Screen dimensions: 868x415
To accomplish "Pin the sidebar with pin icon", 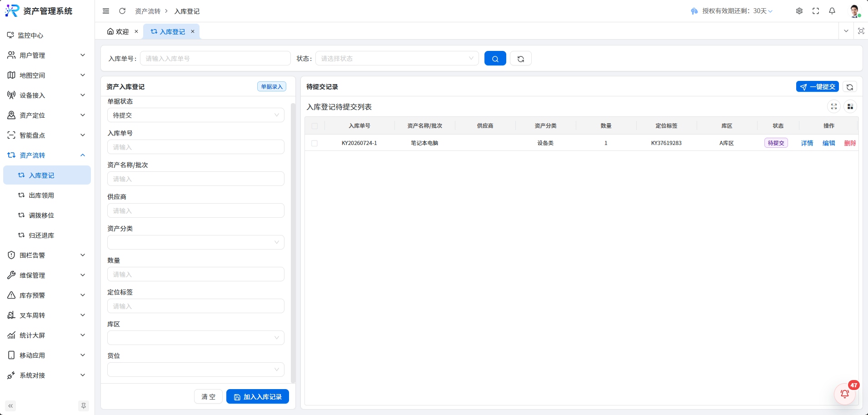I will [x=84, y=406].
